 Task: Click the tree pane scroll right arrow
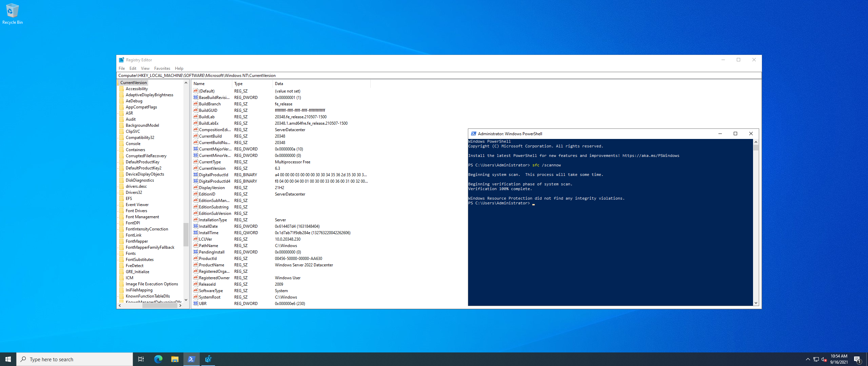point(180,305)
